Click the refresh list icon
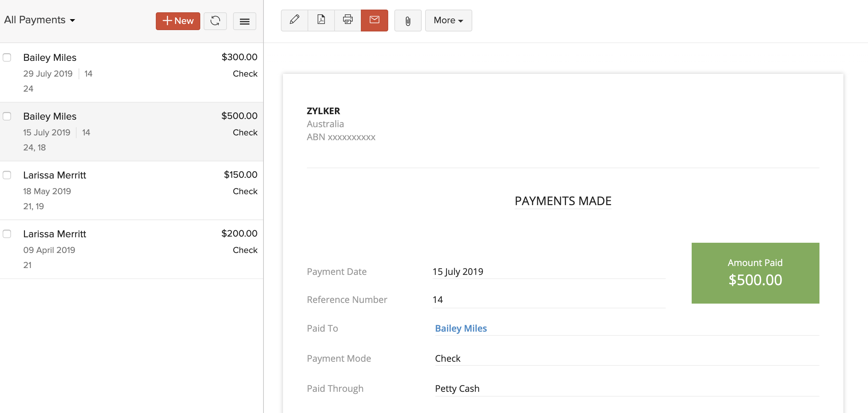This screenshot has width=868, height=413. pyautogui.click(x=215, y=21)
